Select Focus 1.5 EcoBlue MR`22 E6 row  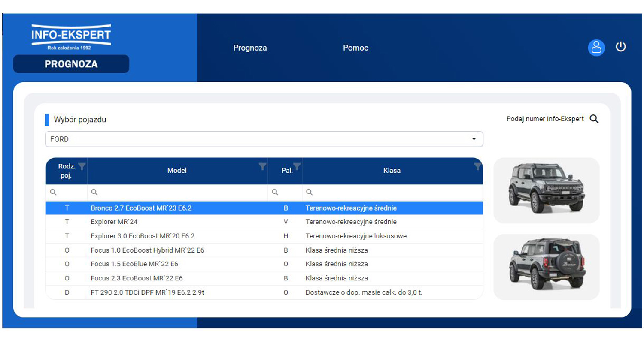(x=264, y=264)
